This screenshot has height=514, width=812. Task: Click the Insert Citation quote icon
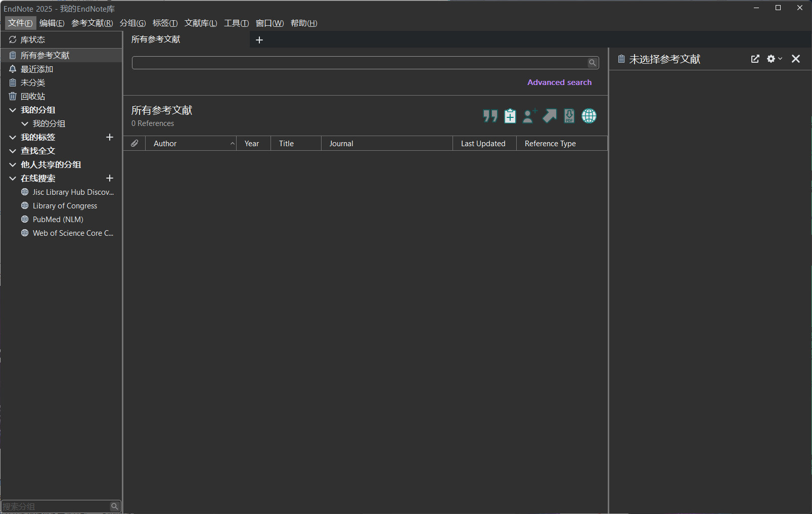(490, 116)
